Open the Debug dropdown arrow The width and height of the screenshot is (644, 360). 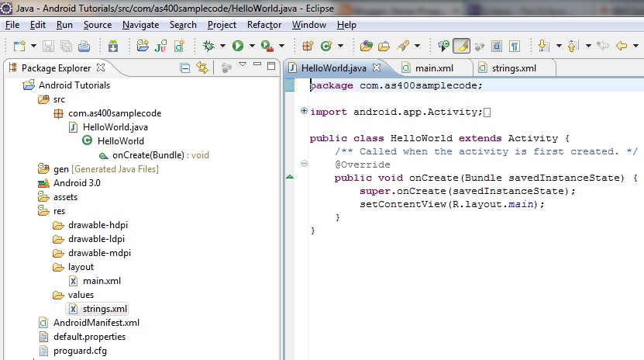[x=222, y=46]
